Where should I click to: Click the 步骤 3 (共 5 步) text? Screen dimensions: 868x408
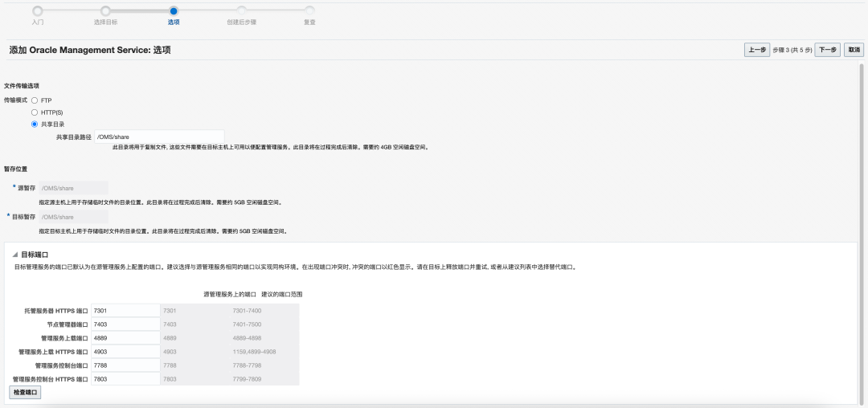pyautogui.click(x=792, y=50)
